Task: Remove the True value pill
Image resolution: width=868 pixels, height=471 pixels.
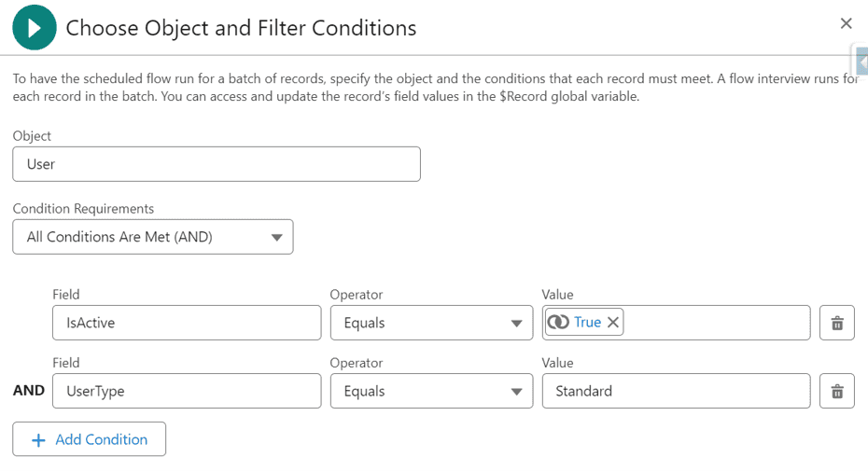Action: pos(613,322)
